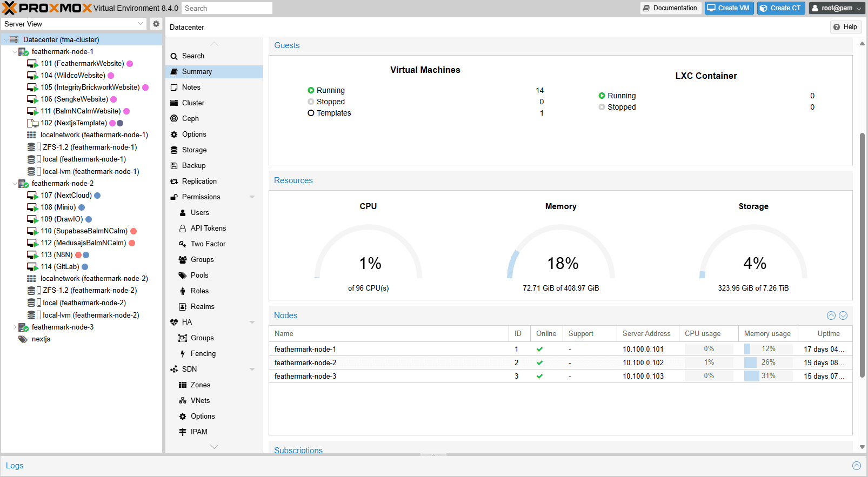Click the 102 NextjsTemplate template icon
868x477 pixels.
coord(32,123)
